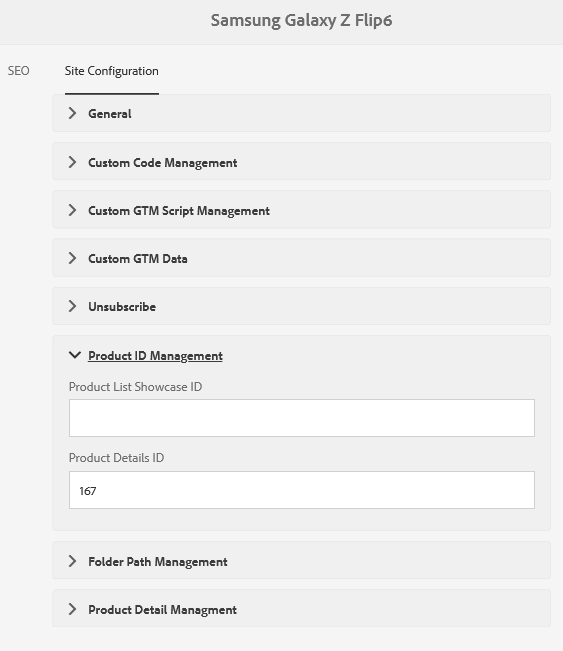The image size is (563, 651).
Task: Click the Product Details ID field with 167
Action: (x=302, y=490)
